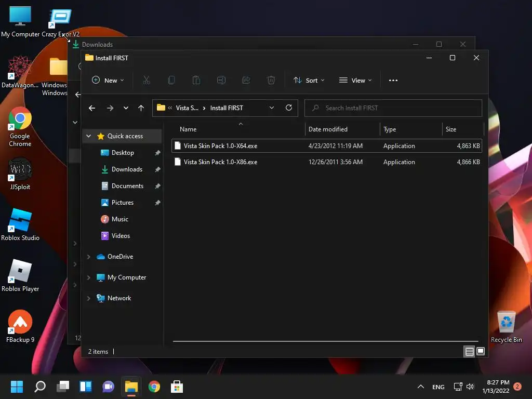Switch to details view icon in status bar

[x=469, y=352]
